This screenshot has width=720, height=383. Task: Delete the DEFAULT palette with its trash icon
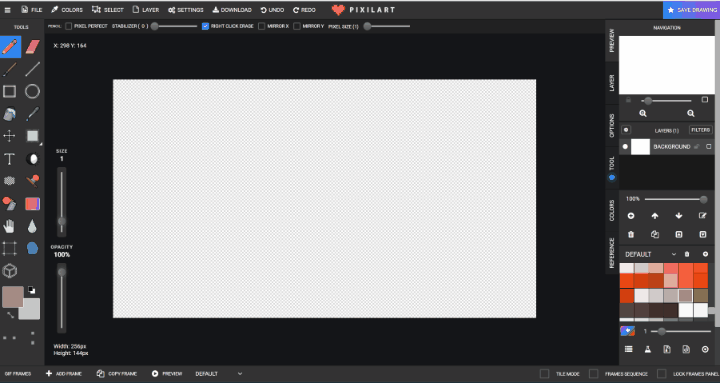tap(687, 254)
